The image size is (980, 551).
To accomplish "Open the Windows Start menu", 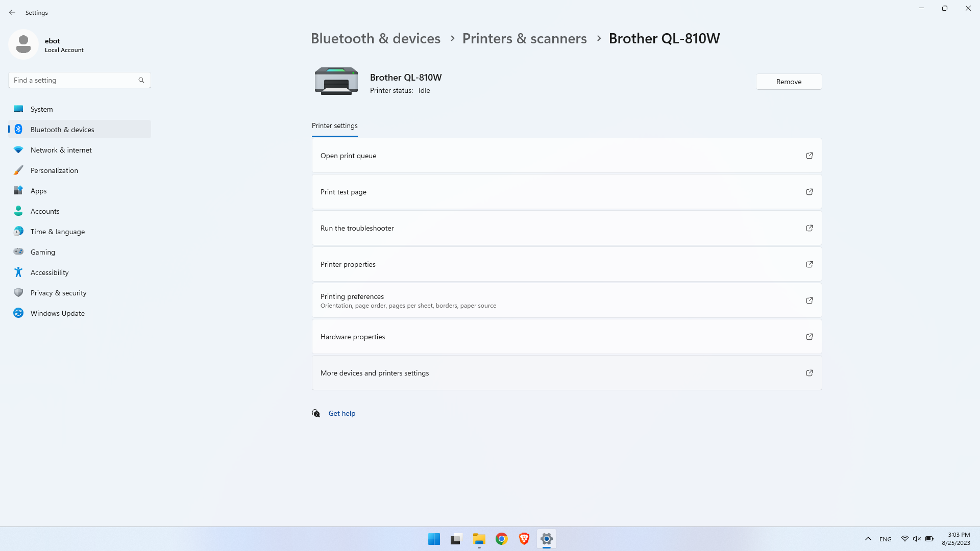I will (x=434, y=539).
